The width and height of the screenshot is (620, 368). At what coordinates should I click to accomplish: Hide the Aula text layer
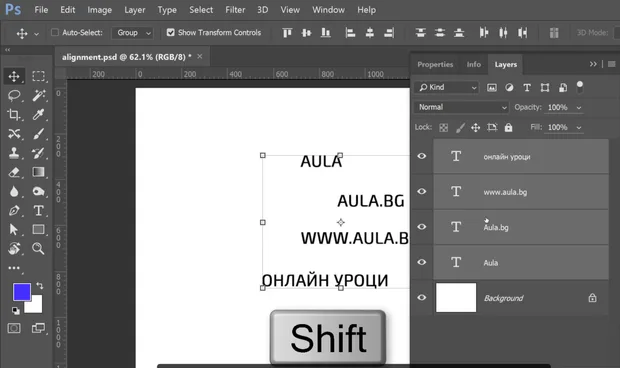422,262
